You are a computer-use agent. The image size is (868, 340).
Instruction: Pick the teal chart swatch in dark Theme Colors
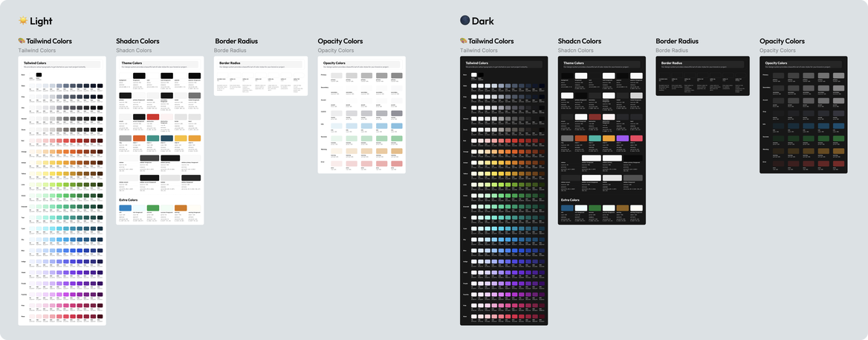pyautogui.click(x=595, y=138)
